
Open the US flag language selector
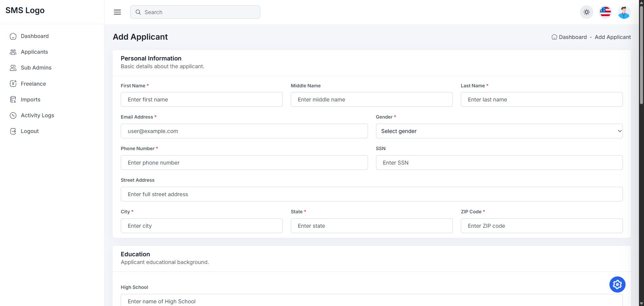tap(605, 12)
